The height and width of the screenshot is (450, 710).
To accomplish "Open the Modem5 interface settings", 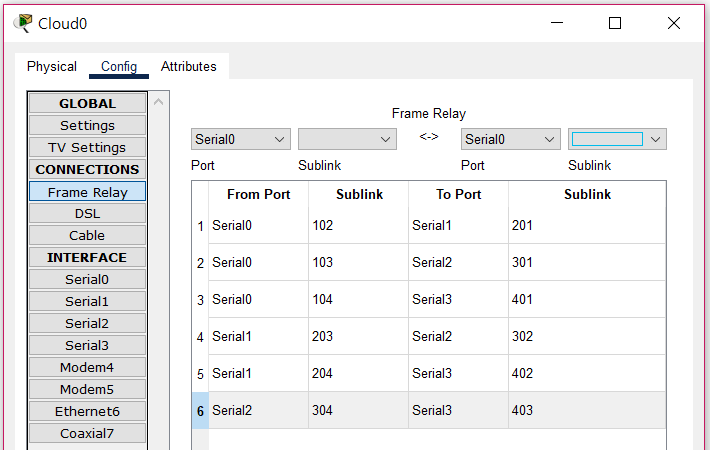I will coord(87,389).
